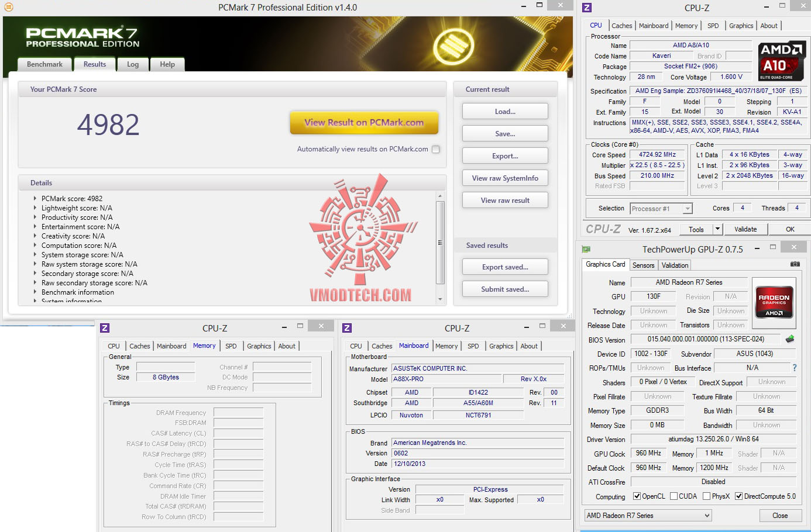Click the PCMark 7 title bar app icon
Viewport: 811px width, 532px height.
tap(8, 7)
